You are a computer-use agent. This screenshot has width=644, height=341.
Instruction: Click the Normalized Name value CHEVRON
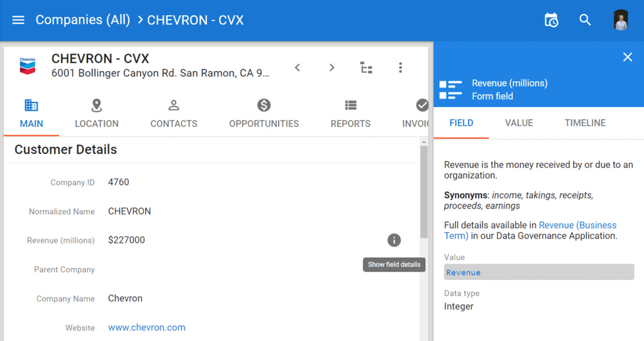(130, 211)
